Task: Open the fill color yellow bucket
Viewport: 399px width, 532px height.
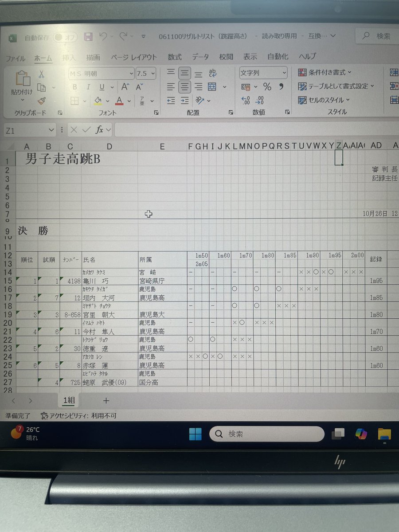Action: tap(98, 101)
